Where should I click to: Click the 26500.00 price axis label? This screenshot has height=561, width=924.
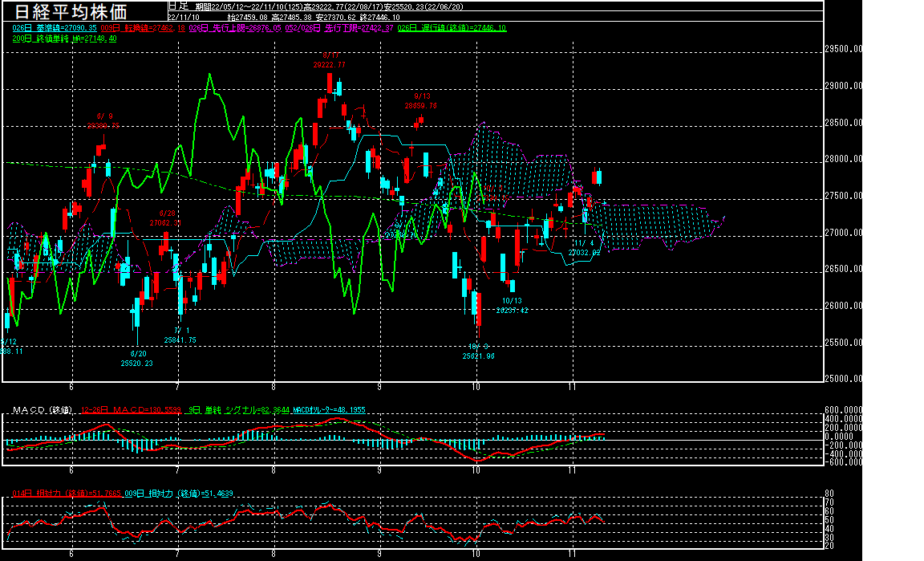point(843,269)
